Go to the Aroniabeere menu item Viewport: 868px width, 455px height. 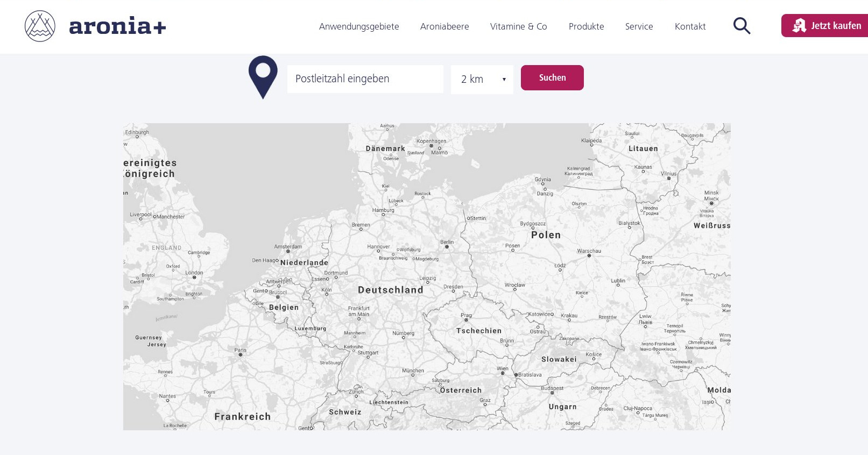point(444,26)
